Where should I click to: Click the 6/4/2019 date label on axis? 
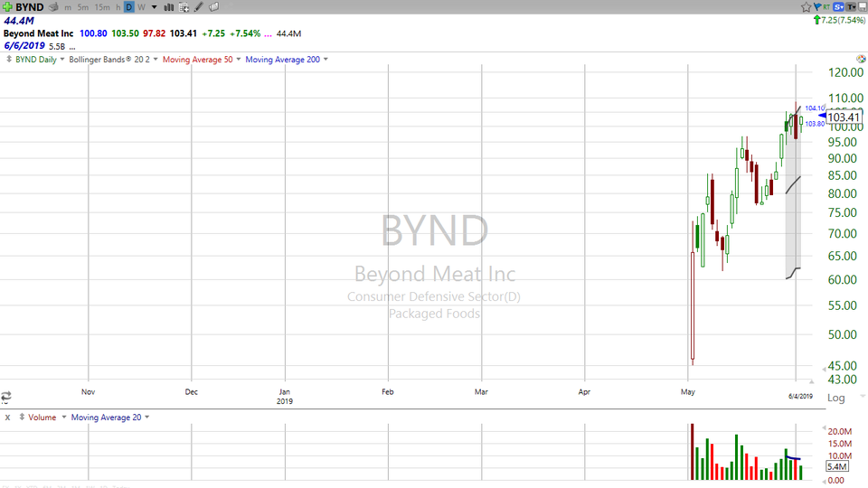pos(800,396)
